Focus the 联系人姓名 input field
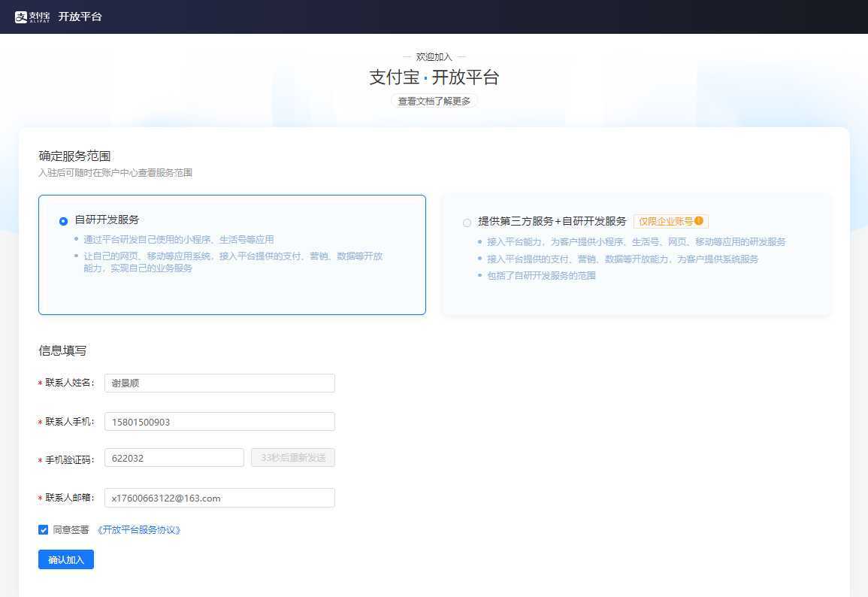 coord(219,383)
